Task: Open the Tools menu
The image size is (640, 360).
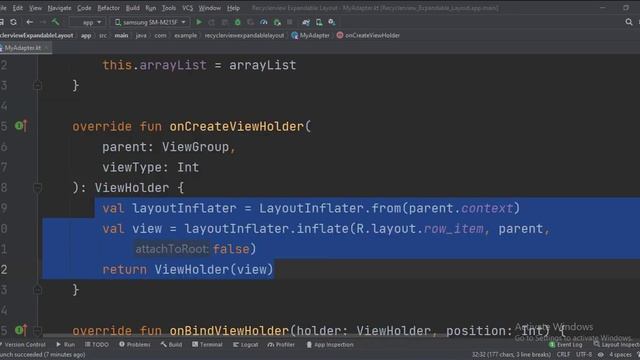Action: [x=169, y=8]
